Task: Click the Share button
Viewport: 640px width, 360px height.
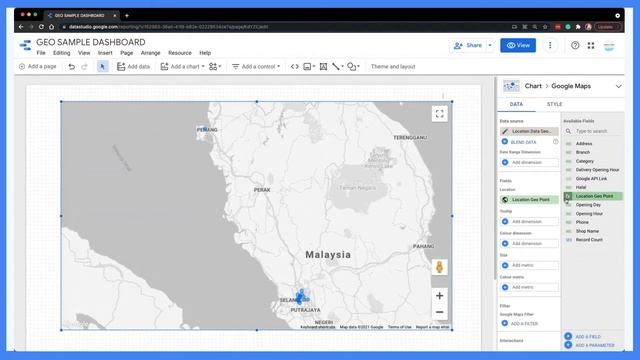Action: coord(468,45)
